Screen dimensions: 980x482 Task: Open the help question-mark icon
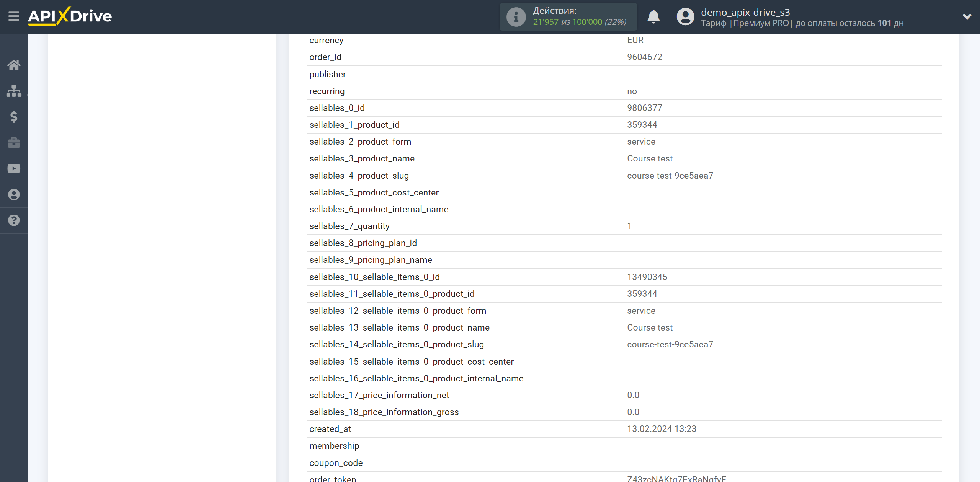(14, 220)
